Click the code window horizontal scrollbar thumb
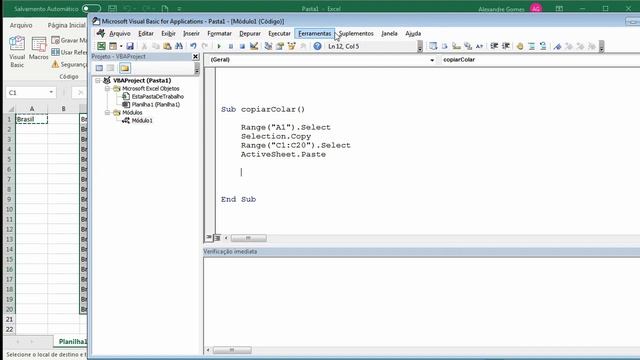Viewport: 640px width, 360px height. tap(249, 238)
